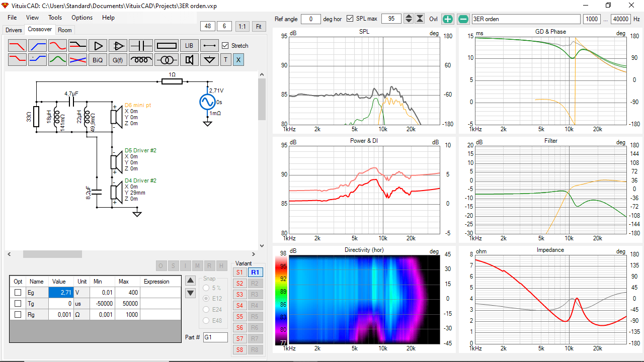Add the green peak filter block
This screenshot has width=644, height=362.
coord(58,60)
